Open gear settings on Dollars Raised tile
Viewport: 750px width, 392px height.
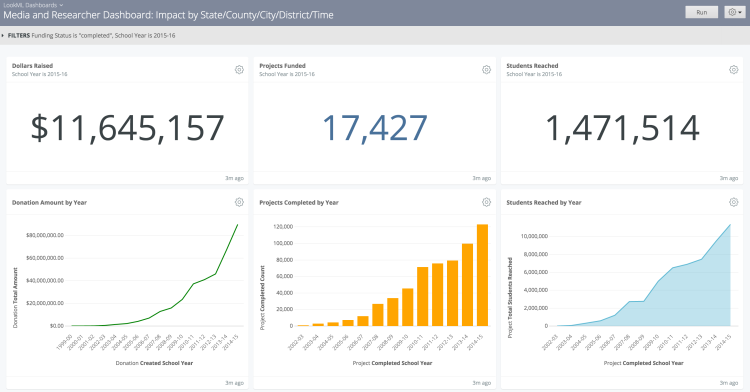[x=239, y=70]
